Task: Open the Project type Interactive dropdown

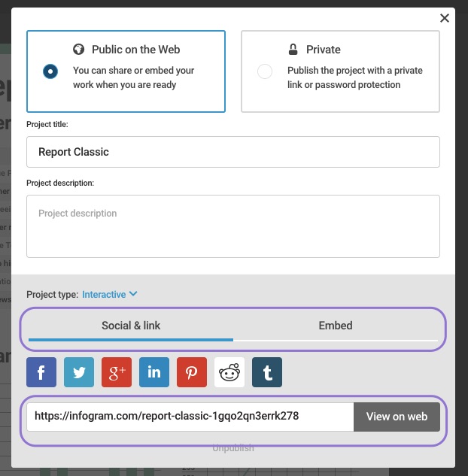Action: tap(104, 295)
